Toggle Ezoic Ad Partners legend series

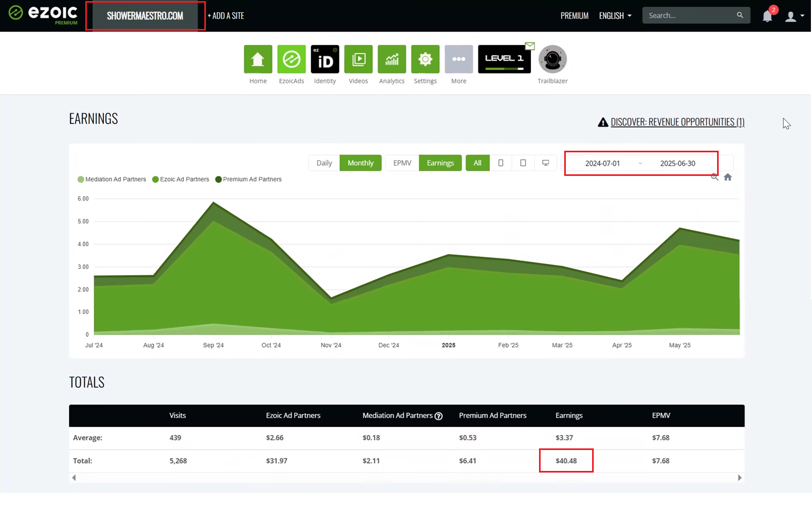click(181, 179)
